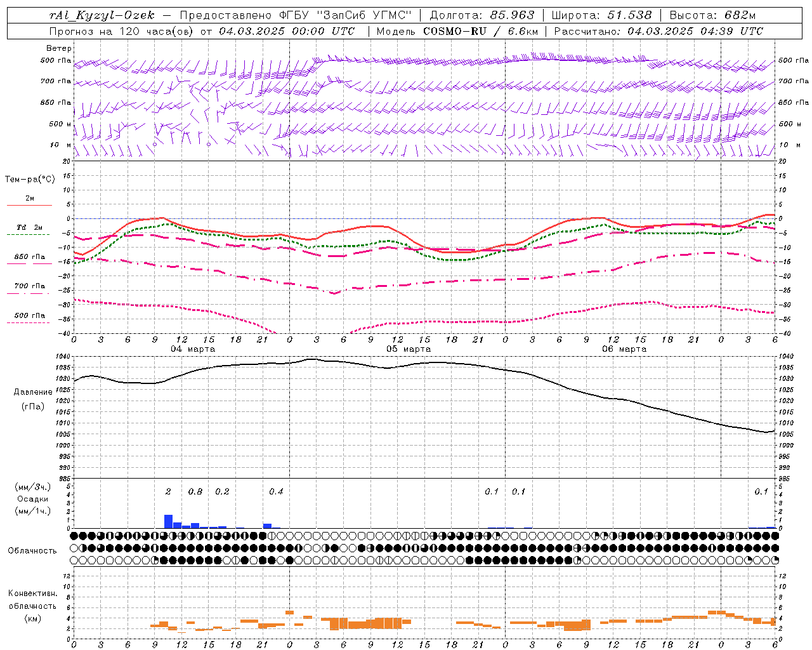Click the (км) unit label
The width and height of the screenshot is (812, 650).
click(32, 618)
